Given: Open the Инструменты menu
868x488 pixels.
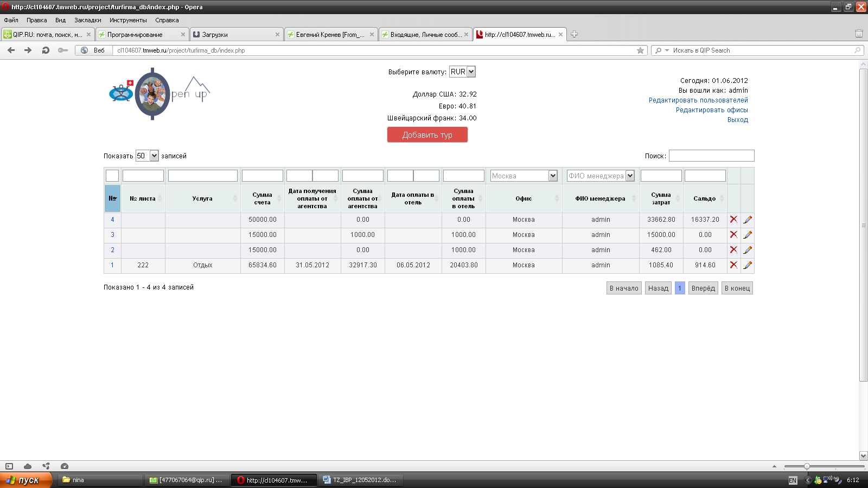Looking at the screenshot, I should click(x=128, y=20).
